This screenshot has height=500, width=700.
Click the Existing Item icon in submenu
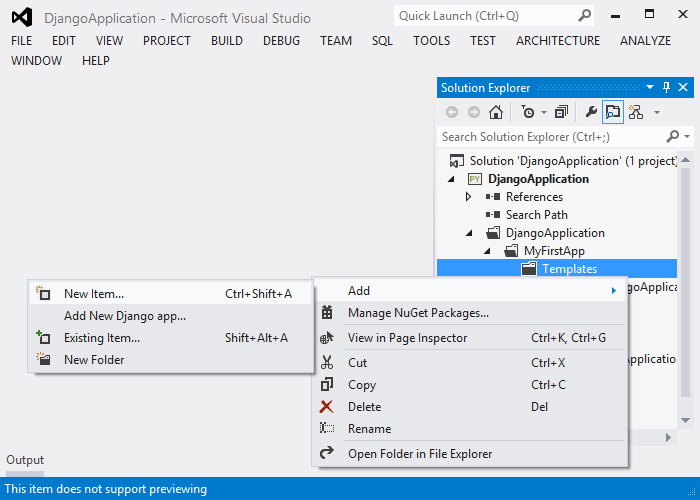pyautogui.click(x=43, y=337)
